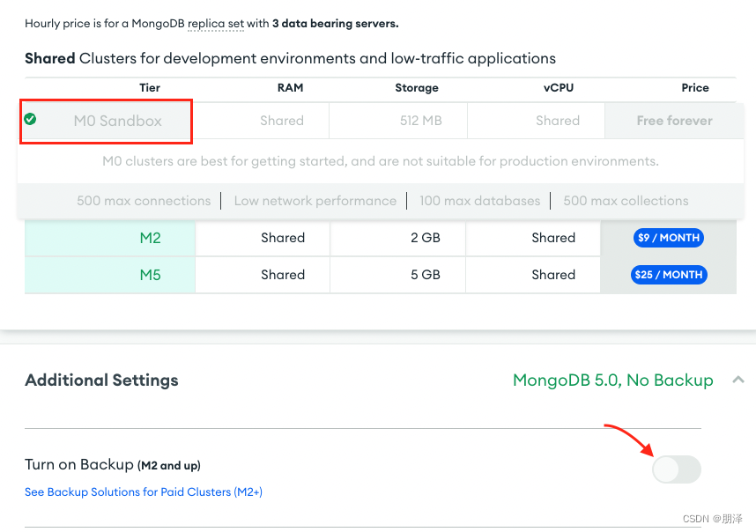Viewport: 756px width, 532px height.
Task: Click the Turn on Backup label
Action: pyautogui.click(x=112, y=464)
